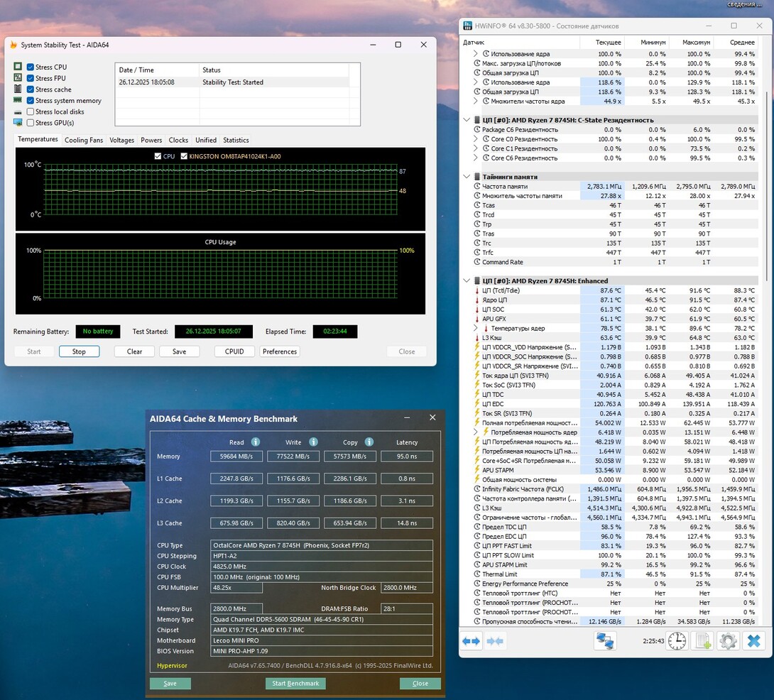Stop the running stability test

tap(79, 351)
